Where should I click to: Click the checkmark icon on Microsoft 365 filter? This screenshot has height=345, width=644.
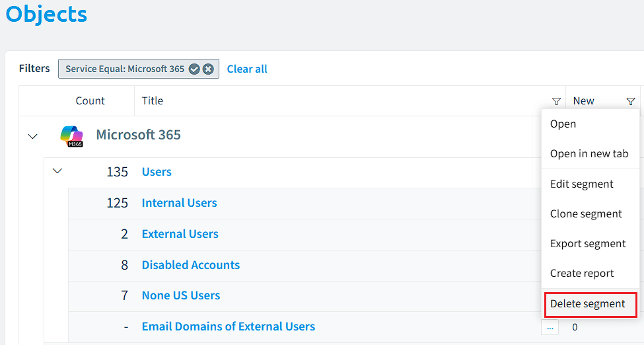pos(194,69)
